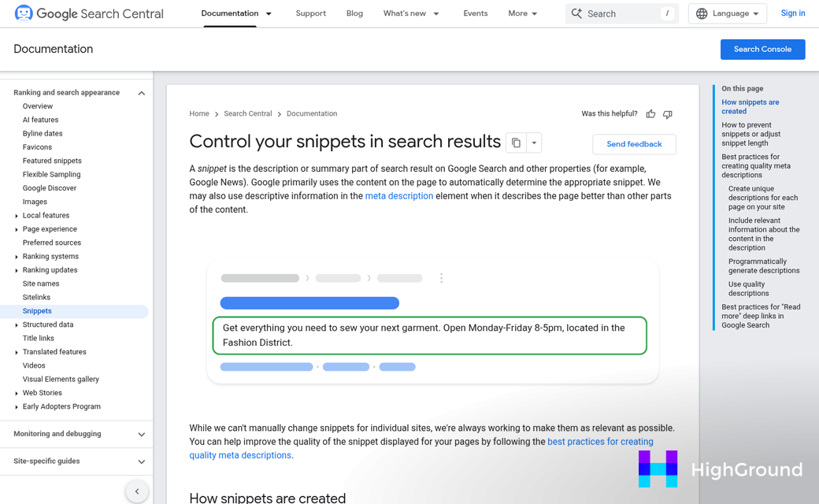Open AI features in sidebar
The width and height of the screenshot is (819, 504).
(x=40, y=120)
